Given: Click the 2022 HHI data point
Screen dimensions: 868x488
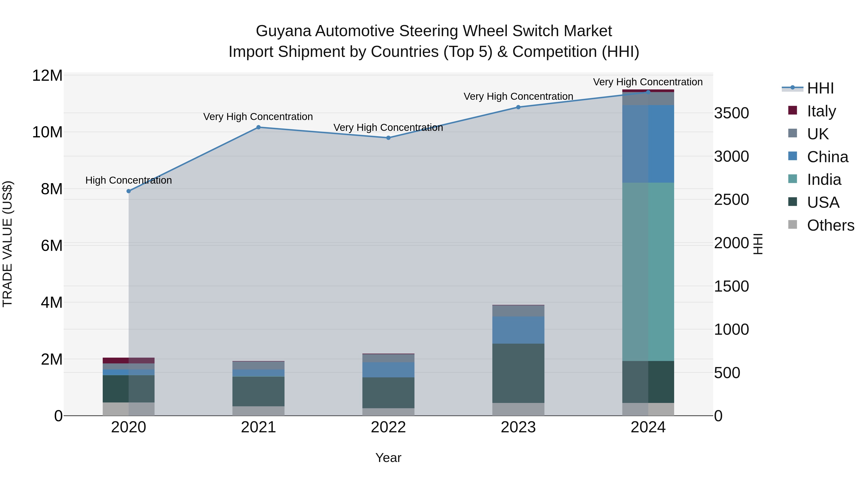Looking at the screenshot, I should click(388, 138).
